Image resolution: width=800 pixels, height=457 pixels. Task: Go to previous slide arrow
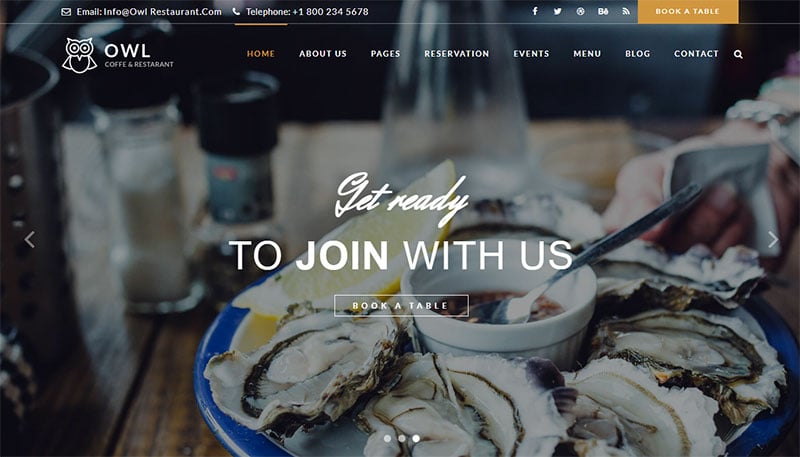coord(30,239)
